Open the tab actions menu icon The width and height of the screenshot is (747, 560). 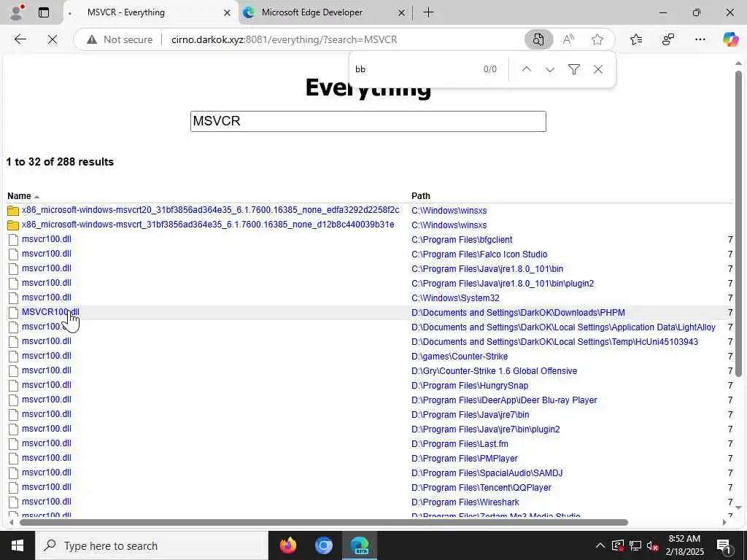[x=44, y=12]
